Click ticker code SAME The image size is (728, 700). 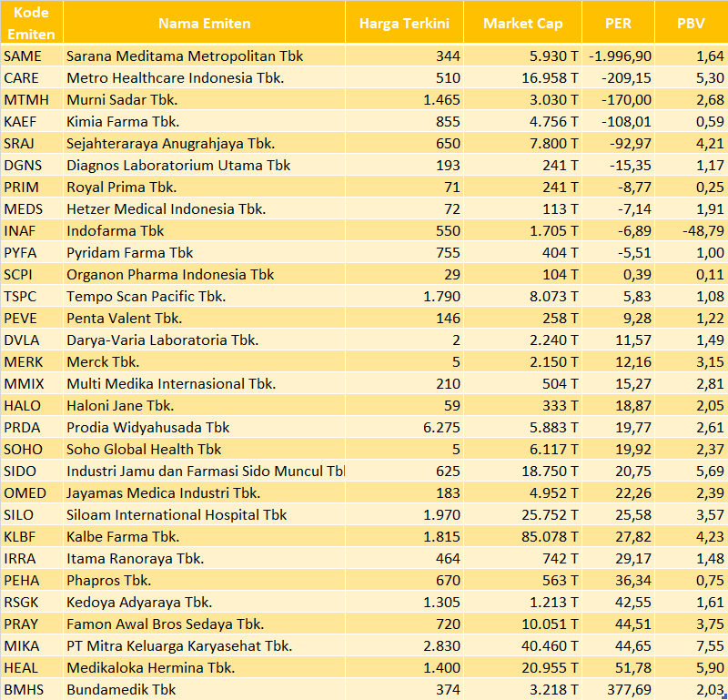click(x=23, y=56)
